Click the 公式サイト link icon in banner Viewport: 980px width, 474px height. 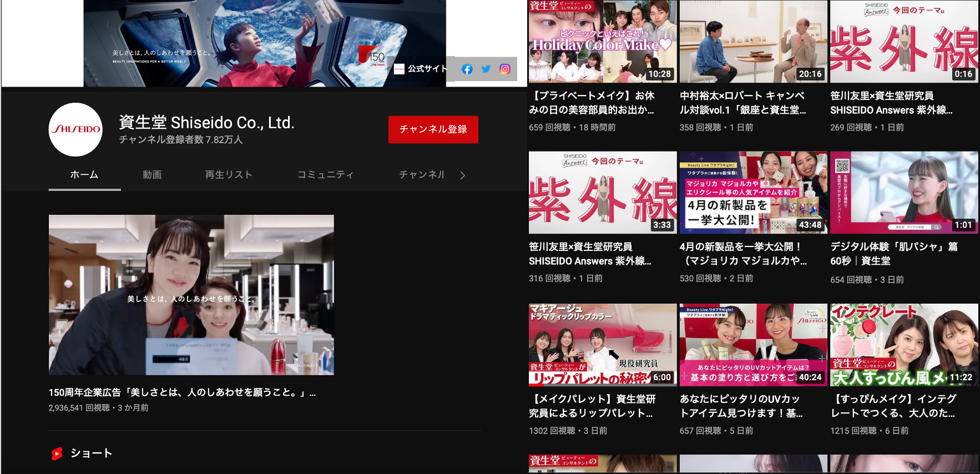tap(399, 69)
